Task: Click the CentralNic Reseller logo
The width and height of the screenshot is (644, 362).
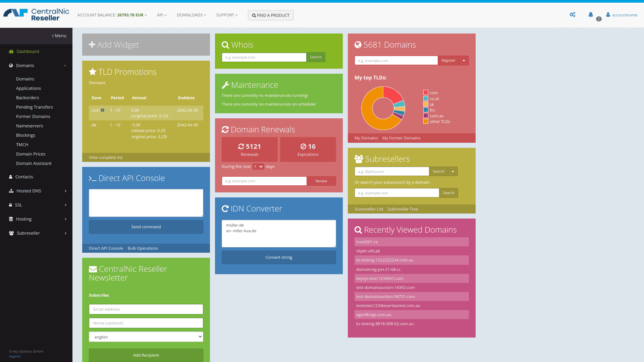Action: (36, 14)
